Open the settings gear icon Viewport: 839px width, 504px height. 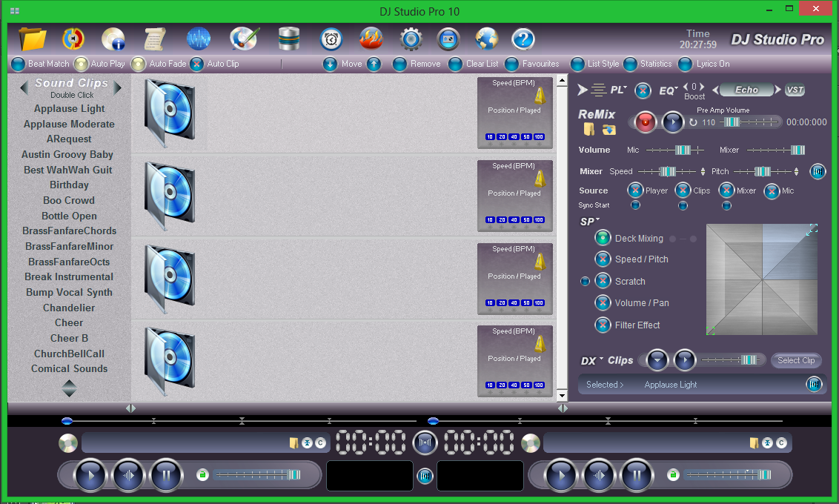coord(411,39)
